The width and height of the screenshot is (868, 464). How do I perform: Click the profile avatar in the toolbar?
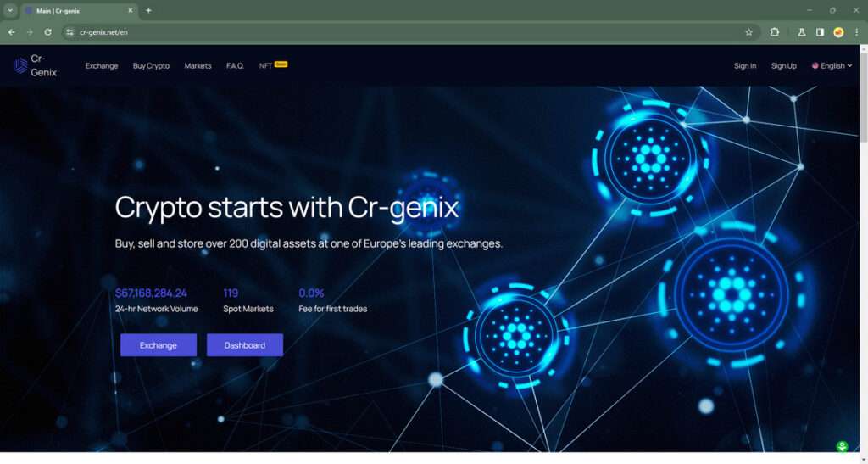[838, 33]
